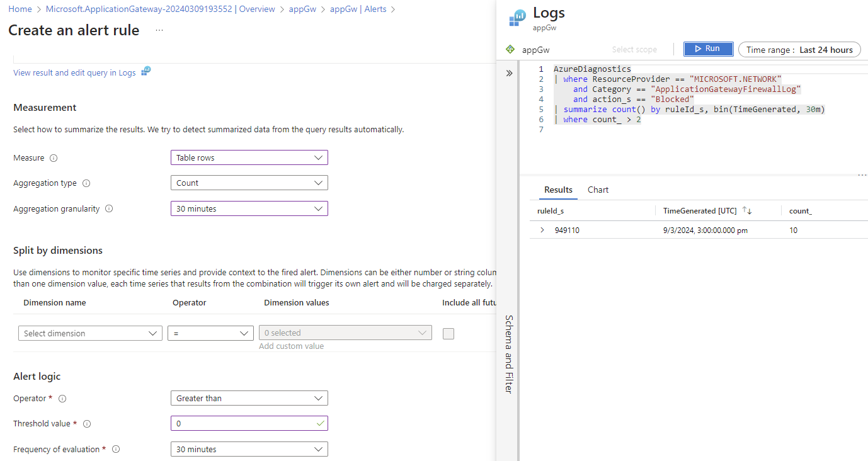
Task: Click the appGw scope name text
Action: point(536,50)
